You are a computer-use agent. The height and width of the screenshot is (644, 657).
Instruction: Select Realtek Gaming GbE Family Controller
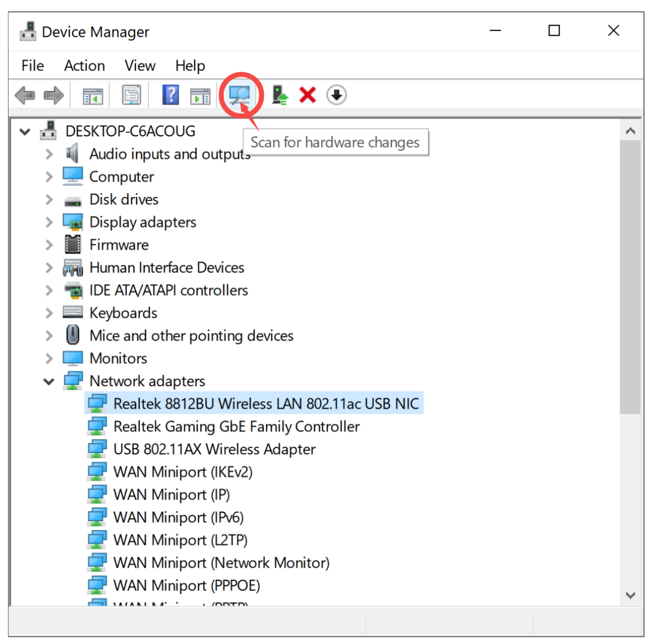click(236, 427)
